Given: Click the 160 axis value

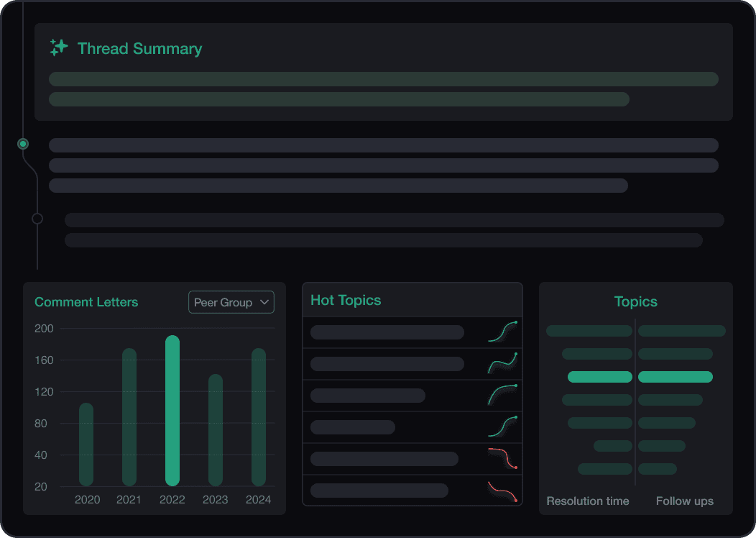Looking at the screenshot, I should (44, 360).
